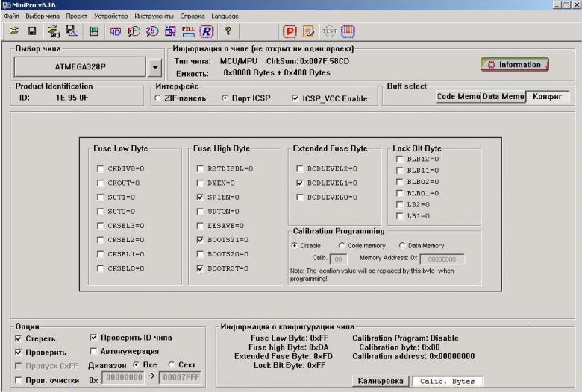
Task: Click the open project (PRJ) icon
Action: click(x=54, y=31)
